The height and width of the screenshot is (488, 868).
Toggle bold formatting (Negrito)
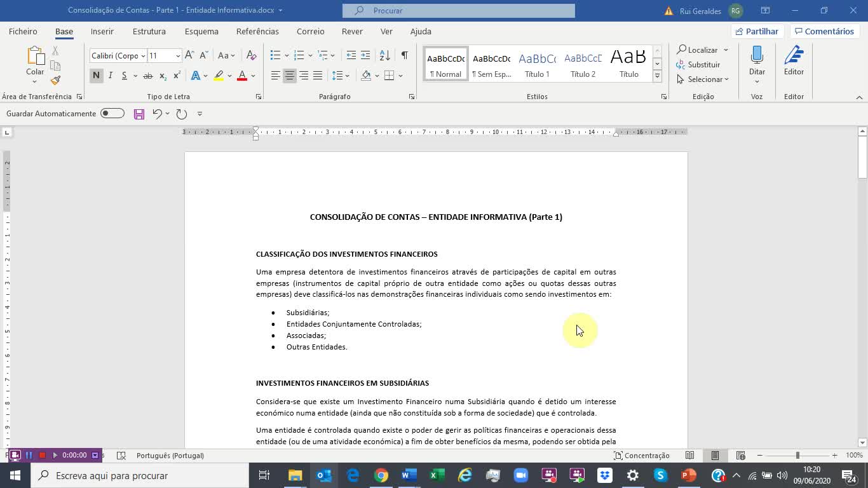pos(95,75)
